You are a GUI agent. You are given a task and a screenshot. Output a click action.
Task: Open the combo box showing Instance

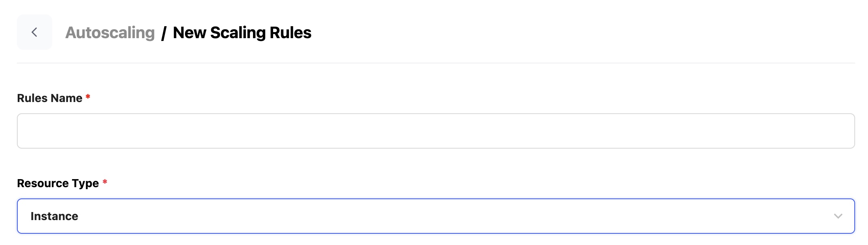pyautogui.click(x=436, y=216)
